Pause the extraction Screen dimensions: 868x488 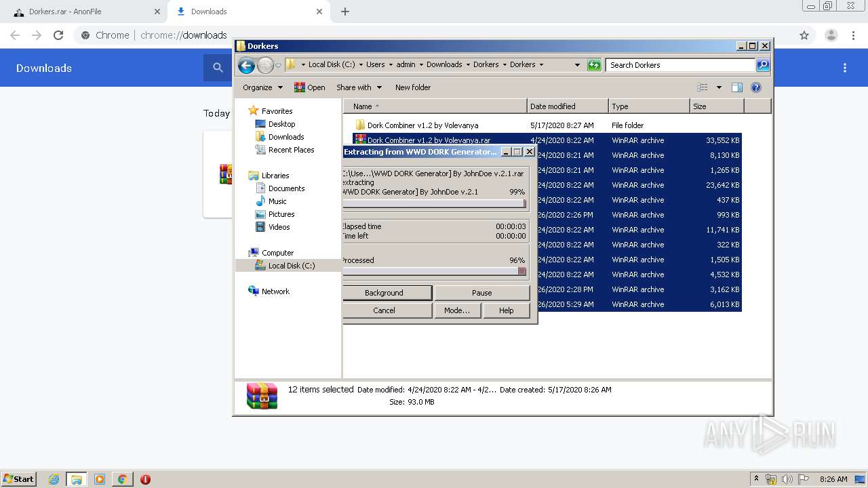coord(481,293)
